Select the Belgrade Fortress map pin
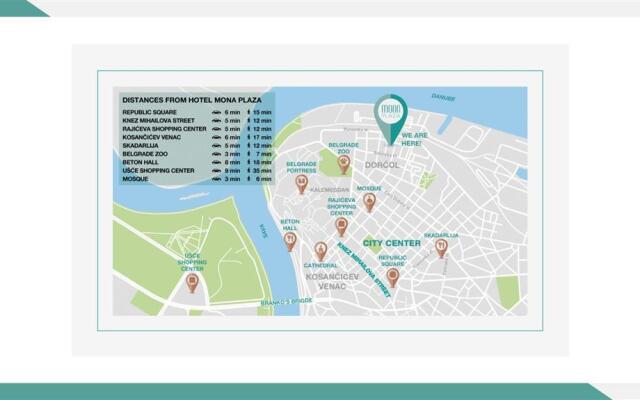 [301, 184]
